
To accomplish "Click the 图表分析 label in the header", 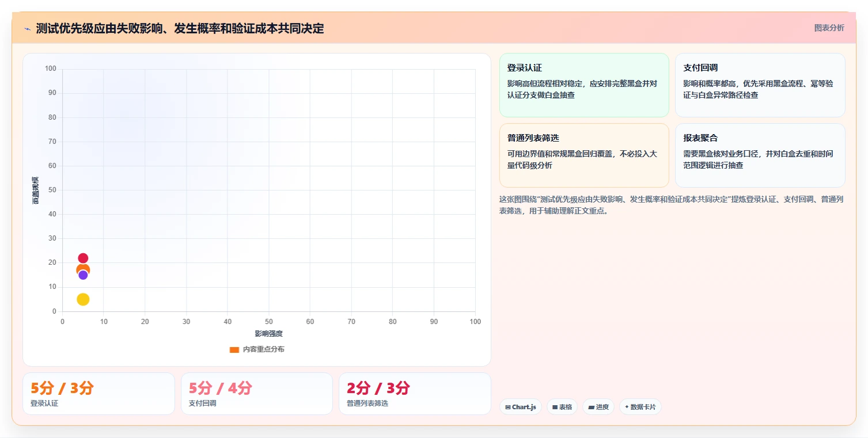I will (x=829, y=28).
